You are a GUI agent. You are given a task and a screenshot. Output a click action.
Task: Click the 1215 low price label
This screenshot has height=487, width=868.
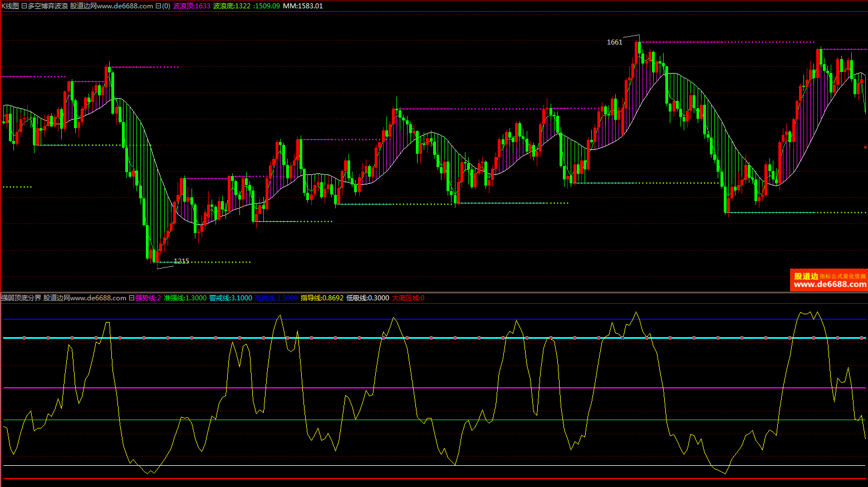[x=182, y=261]
